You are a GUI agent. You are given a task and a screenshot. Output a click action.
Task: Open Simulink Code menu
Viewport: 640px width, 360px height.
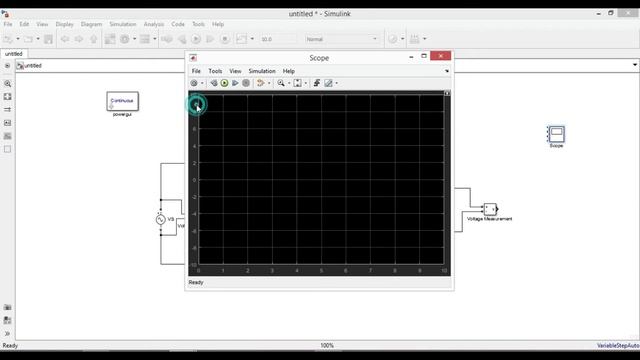(178, 24)
